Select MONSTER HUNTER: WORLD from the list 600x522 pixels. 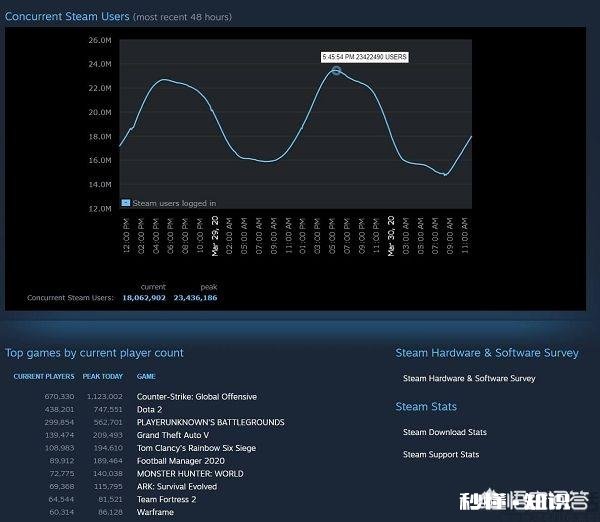(x=189, y=474)
